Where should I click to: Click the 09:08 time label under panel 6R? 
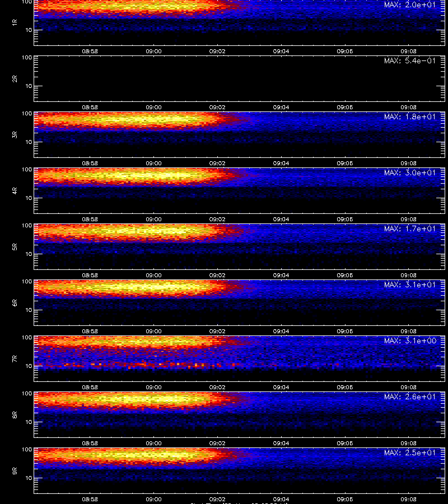(x=408, y=332)
